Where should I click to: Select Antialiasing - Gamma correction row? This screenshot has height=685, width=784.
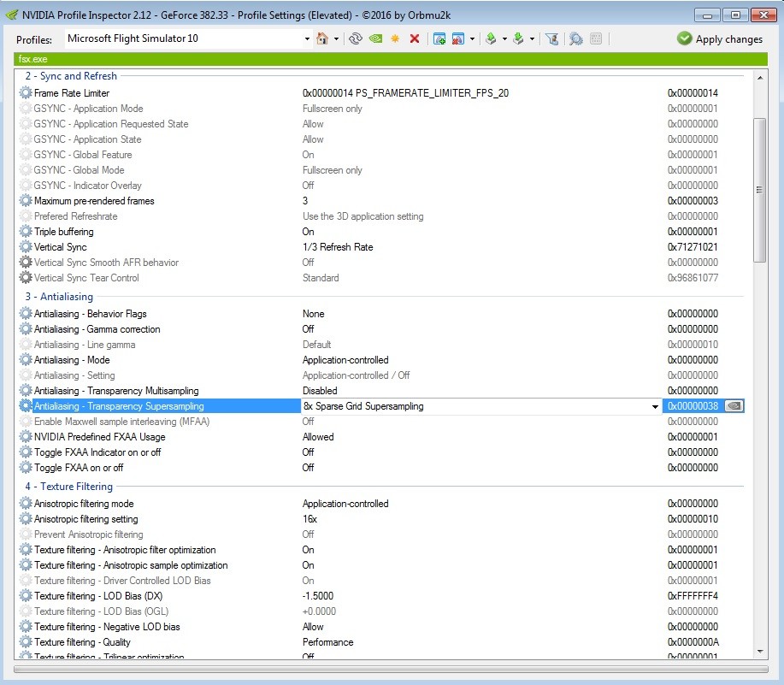coord(381,329)
